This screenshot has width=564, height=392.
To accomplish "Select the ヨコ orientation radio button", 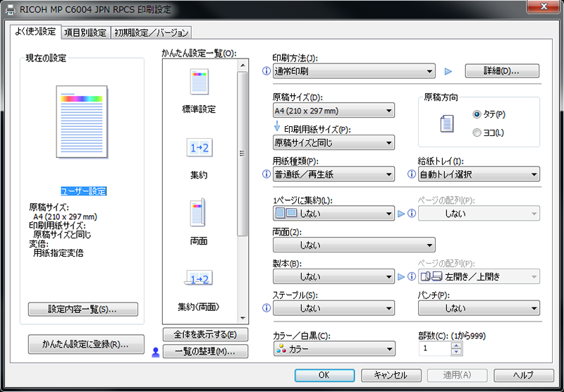I will pos(477,133).
